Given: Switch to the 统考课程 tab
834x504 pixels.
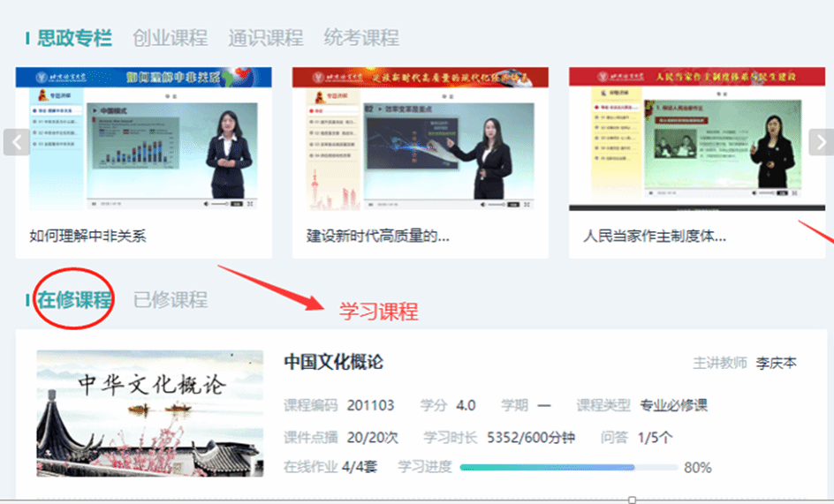Looking at the screenshot, I should tap(360, 38).
